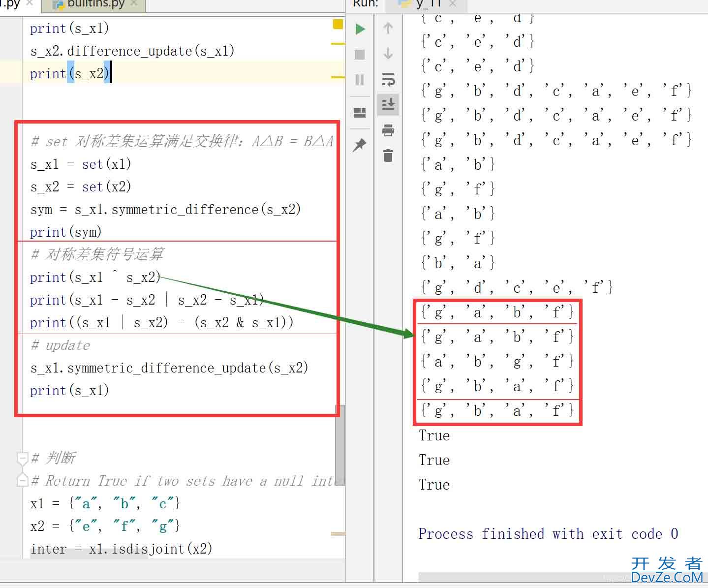Click output line {'a', 'b', 'g', 'f'}
708x588 pixels.
click(x=497, y=362)
